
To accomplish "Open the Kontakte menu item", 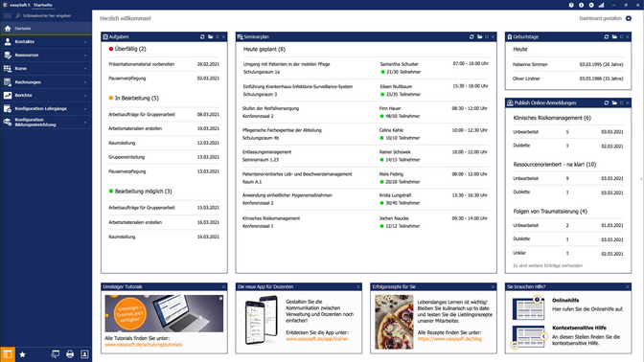I will (x=46, y=41).
